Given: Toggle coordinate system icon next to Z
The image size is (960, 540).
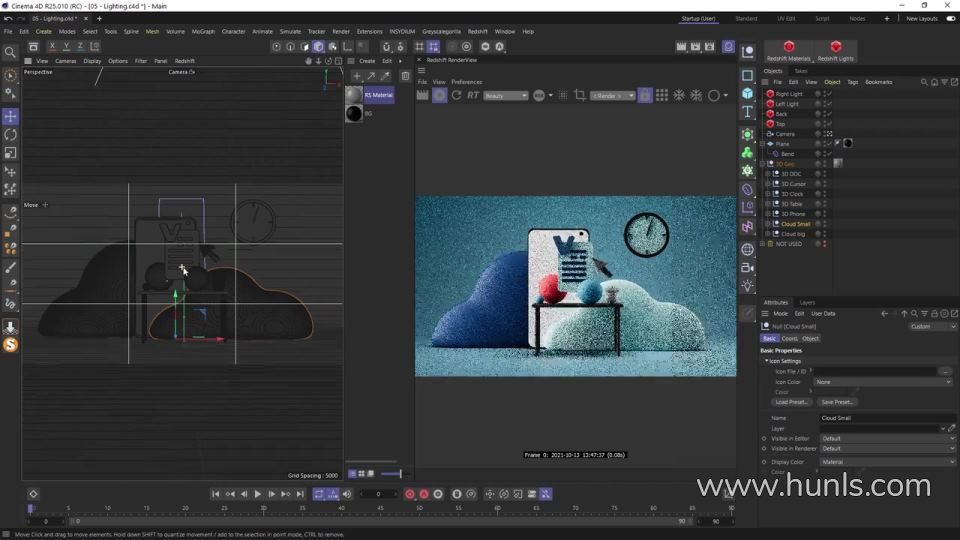Looking at the screenshot, I should tap(95, 47).
